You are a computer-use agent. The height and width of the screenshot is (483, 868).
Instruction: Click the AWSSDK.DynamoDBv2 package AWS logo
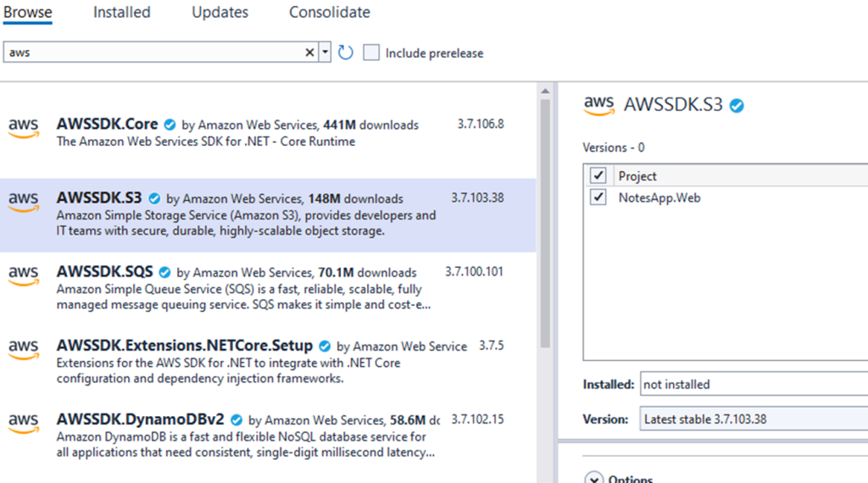[x=24, y=421]
